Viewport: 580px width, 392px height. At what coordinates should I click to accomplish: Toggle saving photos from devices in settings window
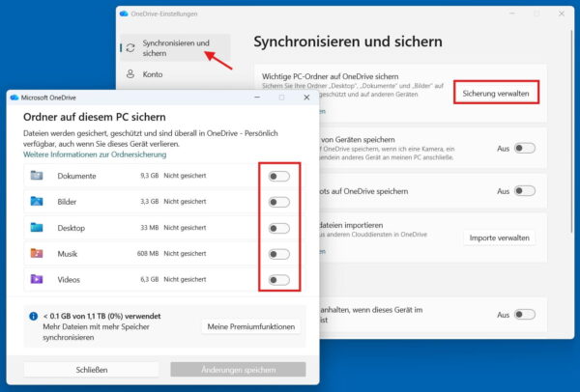[525, 148]
